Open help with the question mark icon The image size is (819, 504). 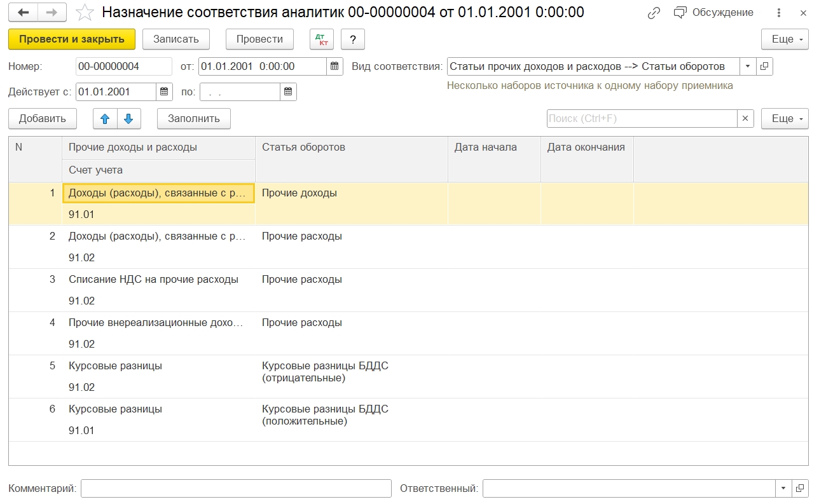tap(353, 39)
